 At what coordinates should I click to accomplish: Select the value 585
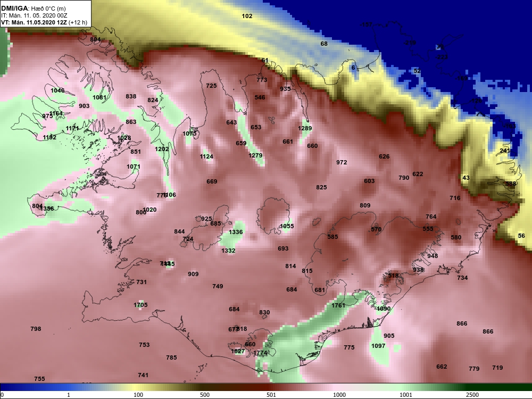click(332, 237)
